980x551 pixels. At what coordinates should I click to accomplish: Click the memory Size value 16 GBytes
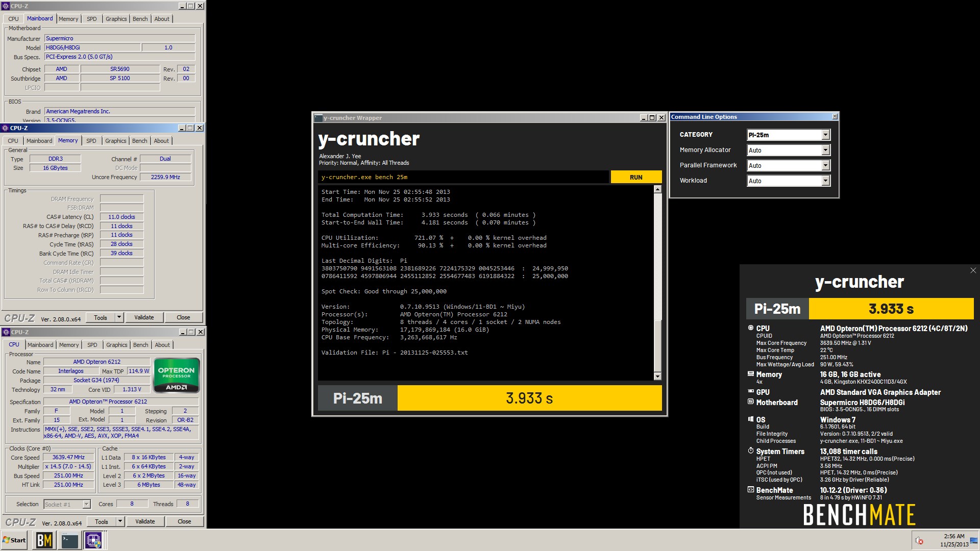[x=55, y=168]
